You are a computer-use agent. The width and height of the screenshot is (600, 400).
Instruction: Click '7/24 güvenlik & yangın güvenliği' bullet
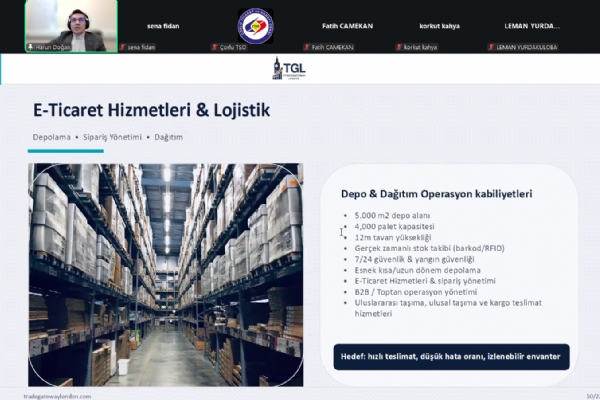point(414,259)
